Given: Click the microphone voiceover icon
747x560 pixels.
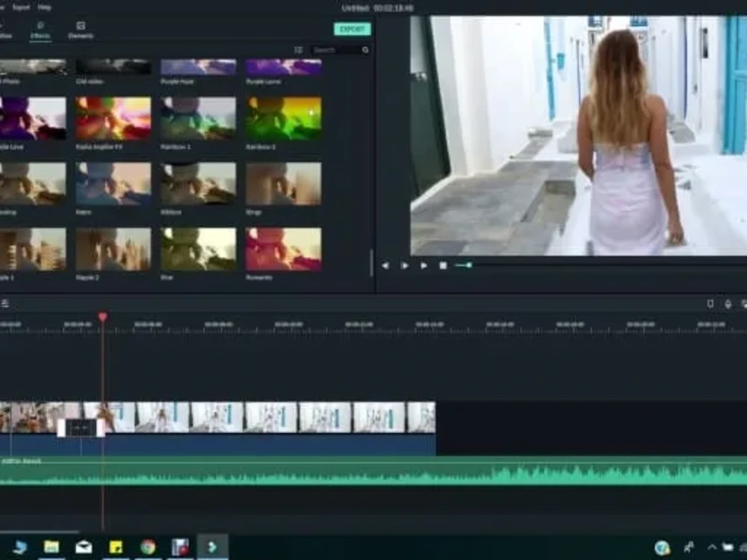Looking at the screenshot, I should point(728,304).
